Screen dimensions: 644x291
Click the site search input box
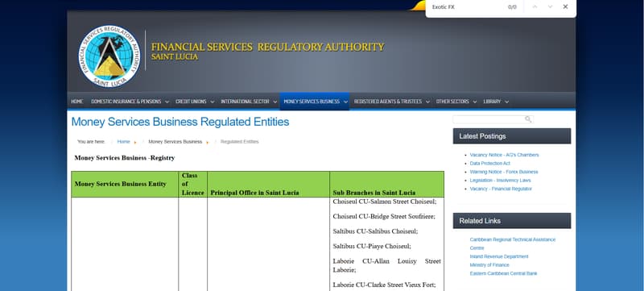pos(493,119)
